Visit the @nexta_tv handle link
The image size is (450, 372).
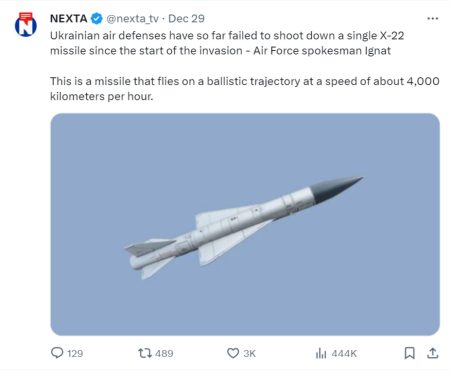pyautogui.click(x=132, y=19)
